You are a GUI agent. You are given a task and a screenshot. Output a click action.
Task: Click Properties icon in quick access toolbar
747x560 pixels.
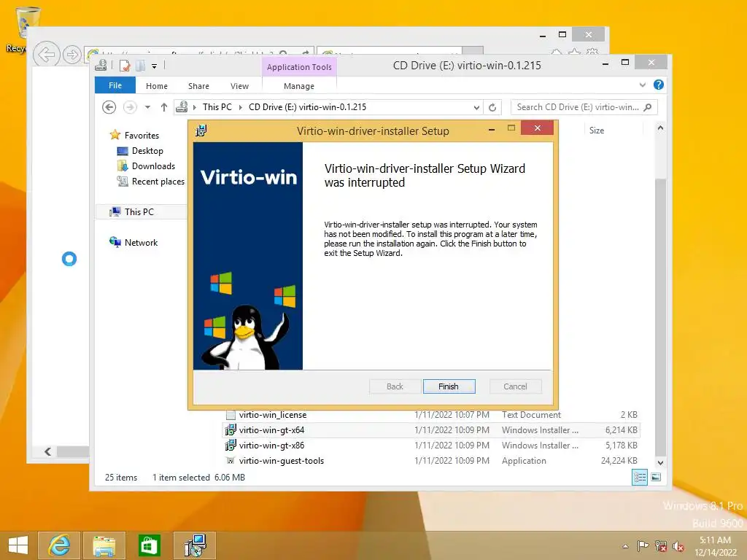pos(124,66)
